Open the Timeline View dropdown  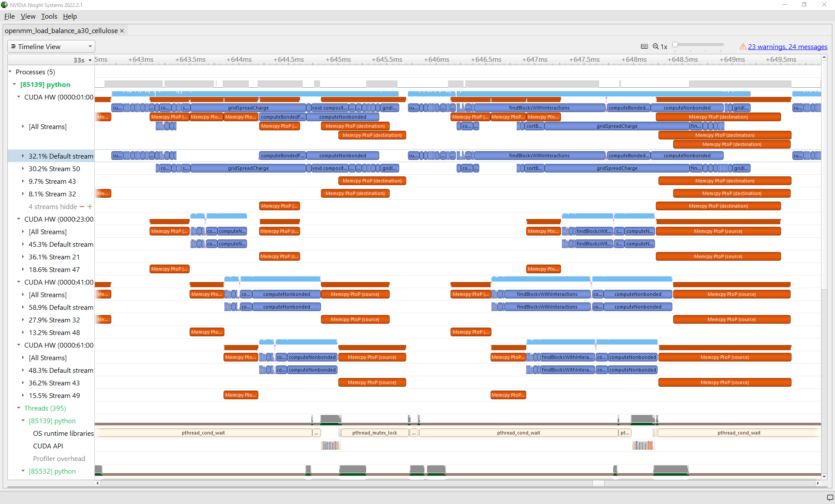coord(51,46)
